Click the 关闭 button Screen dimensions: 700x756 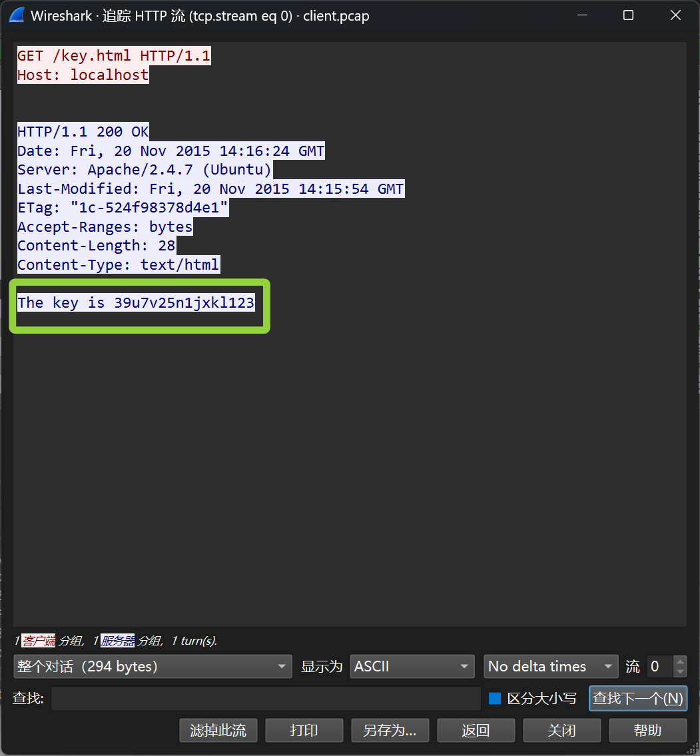tap(561, 730)
